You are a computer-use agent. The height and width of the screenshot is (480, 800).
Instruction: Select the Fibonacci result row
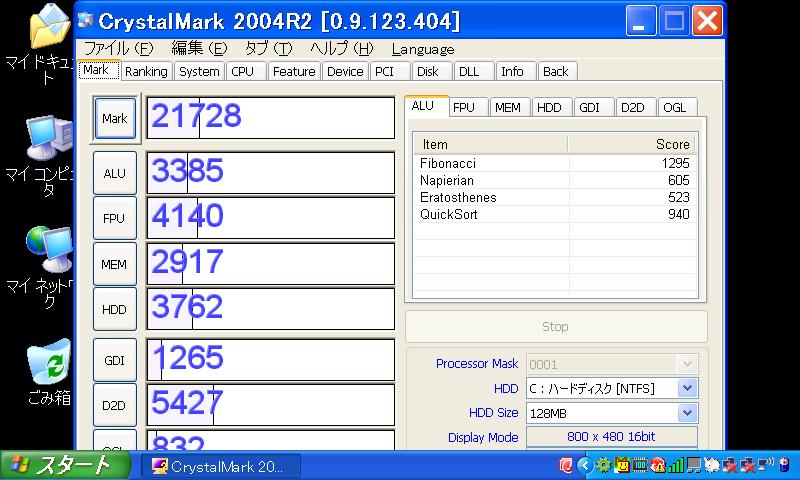tap(555, 163)
